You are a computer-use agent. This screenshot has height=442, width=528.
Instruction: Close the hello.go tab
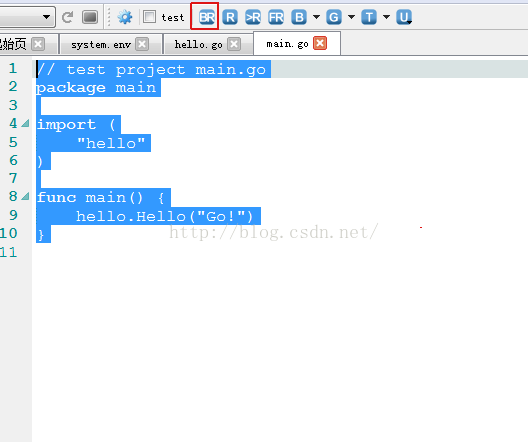point(234,44)
